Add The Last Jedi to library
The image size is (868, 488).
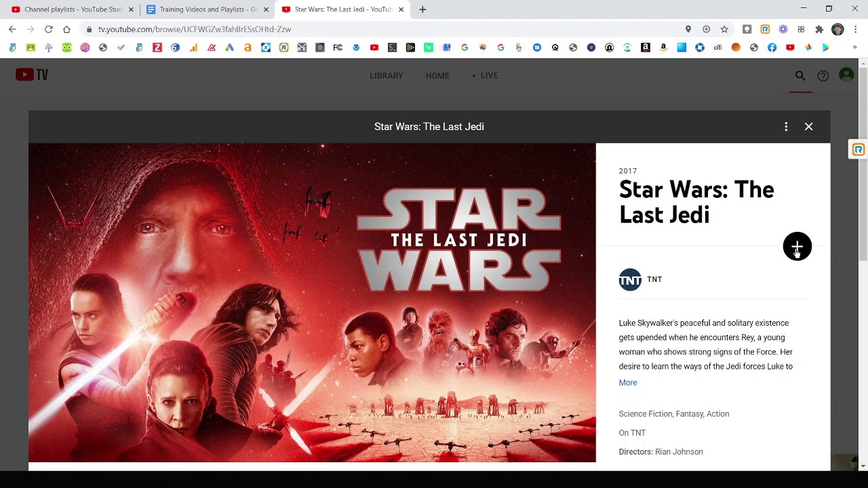(x=797, y=246)
